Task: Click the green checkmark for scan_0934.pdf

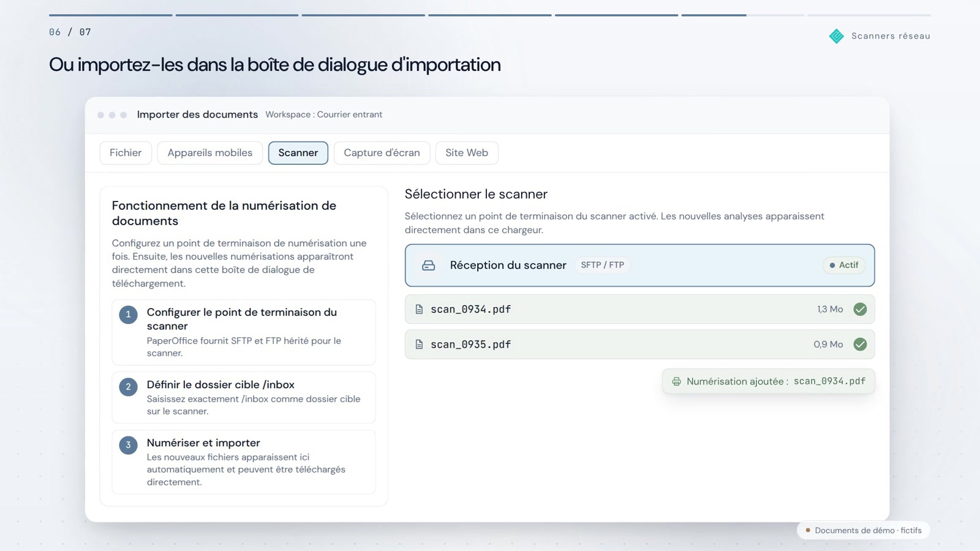Action: click(x=860, y=309)
